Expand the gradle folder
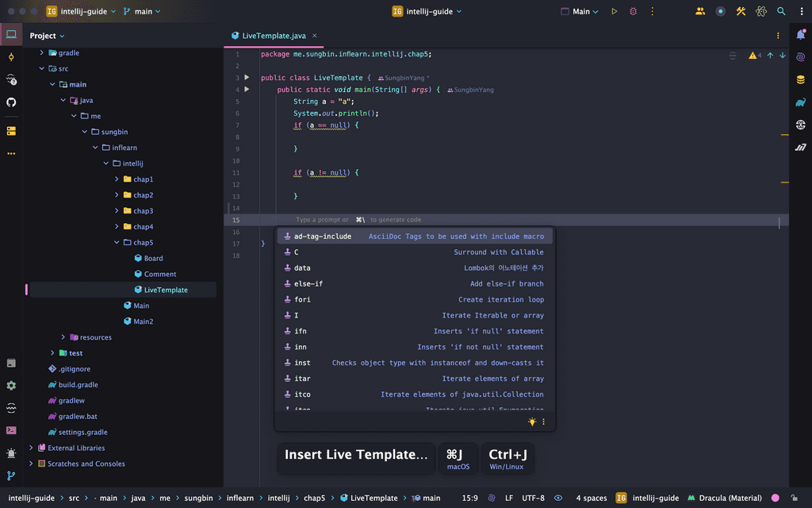The width and height of the screenshot is (812, 508). click(41, 52)
